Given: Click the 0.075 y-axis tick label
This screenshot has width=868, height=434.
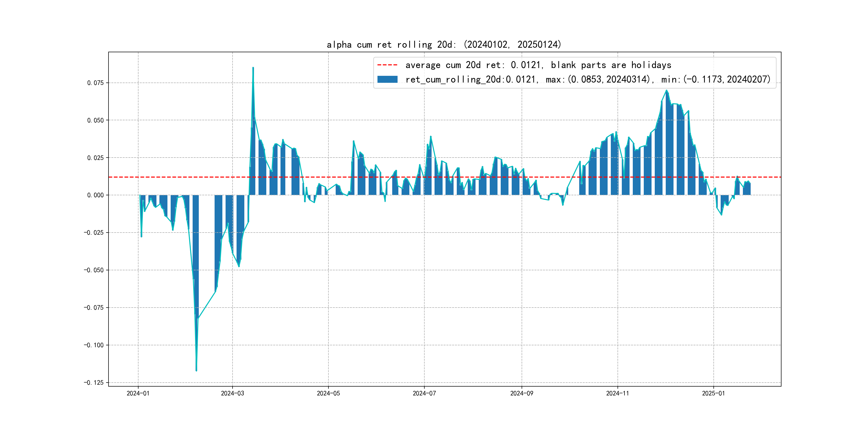Looking at the screenshot, I should (95, 83).
